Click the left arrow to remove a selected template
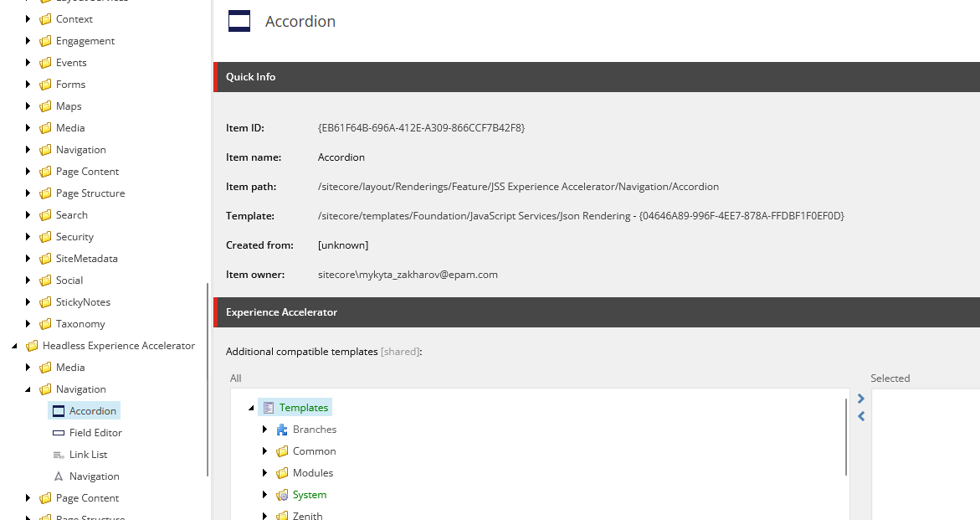 click(861, 415)
